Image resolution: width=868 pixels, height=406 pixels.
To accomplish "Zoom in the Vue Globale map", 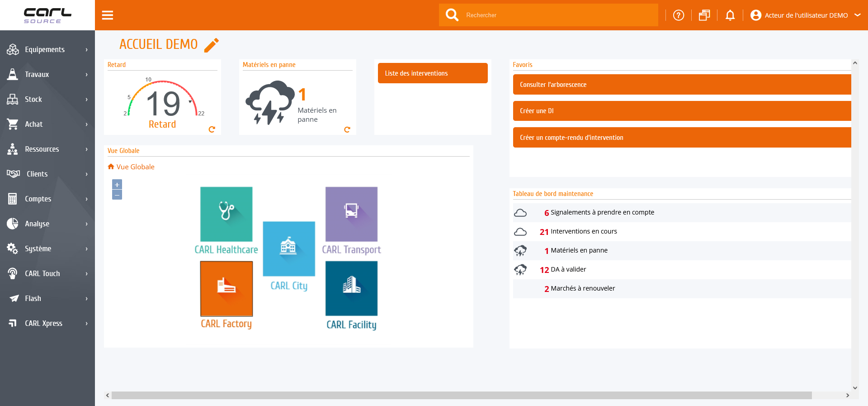I will [x=117, y=185].
